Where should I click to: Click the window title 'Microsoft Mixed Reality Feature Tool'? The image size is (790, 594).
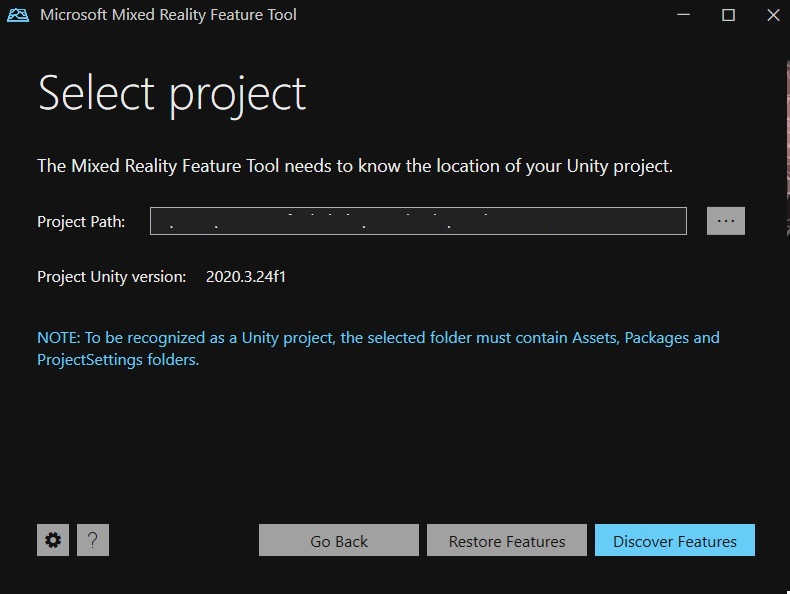pos(168,15)
